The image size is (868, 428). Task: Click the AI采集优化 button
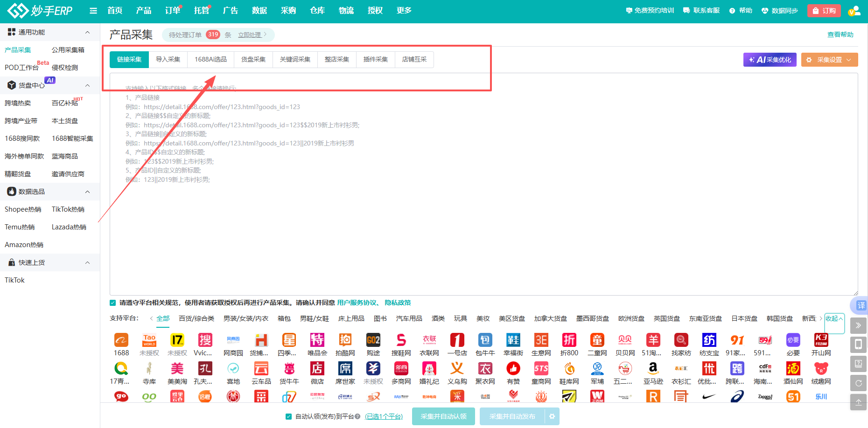(770, 60)
